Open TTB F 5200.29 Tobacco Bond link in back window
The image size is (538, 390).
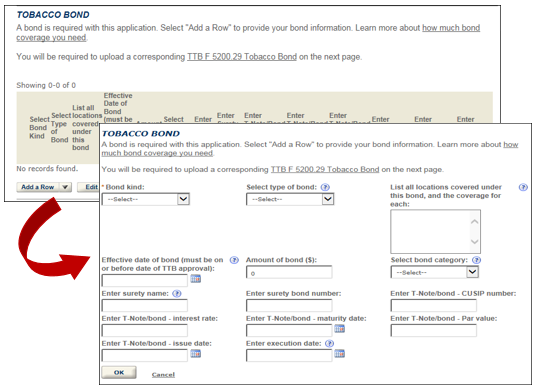[242, 57]
